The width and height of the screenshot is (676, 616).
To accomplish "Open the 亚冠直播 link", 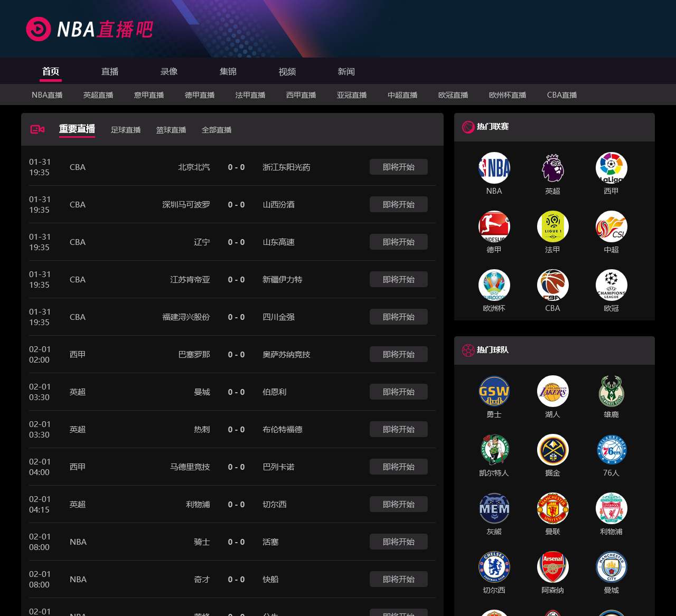I will pyautogui.click(x=351, y=94).
